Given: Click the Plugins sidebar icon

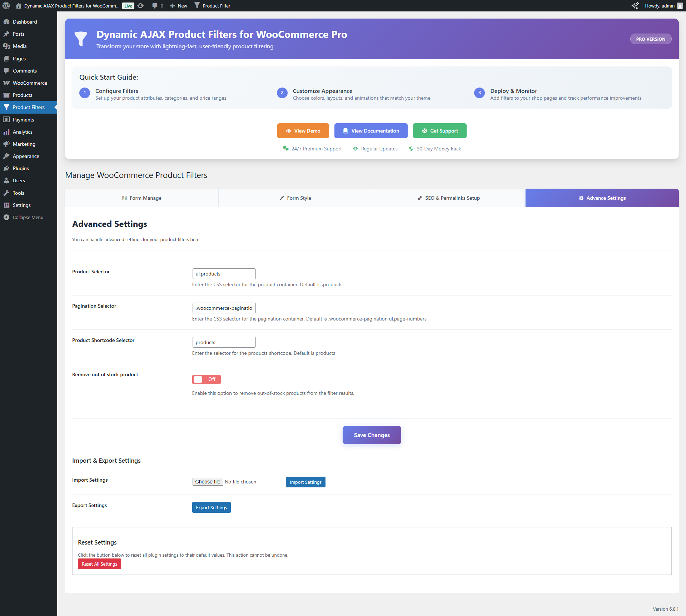Looking at the screenshot, I should 6,168.
